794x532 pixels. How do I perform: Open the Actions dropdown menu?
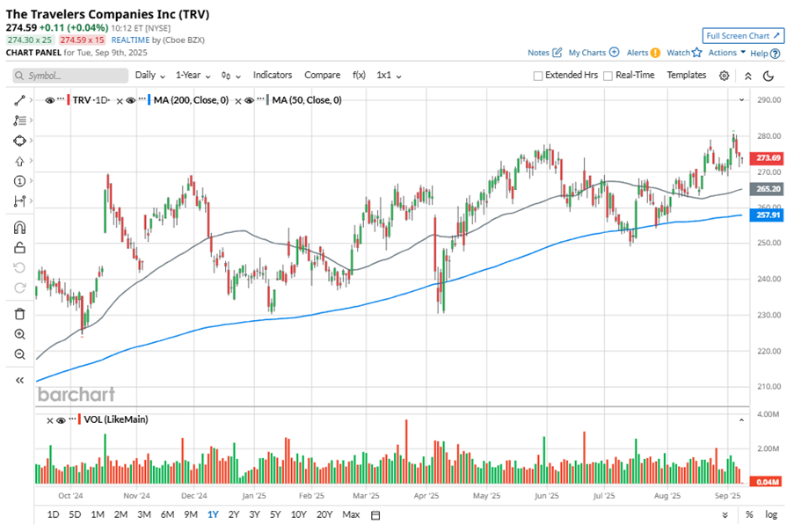pos(726,52)
